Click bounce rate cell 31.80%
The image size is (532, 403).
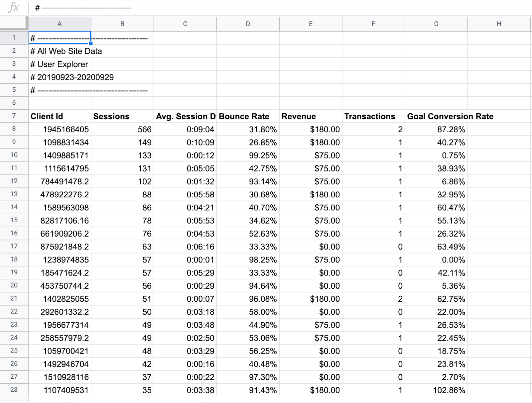coord(248,129)
